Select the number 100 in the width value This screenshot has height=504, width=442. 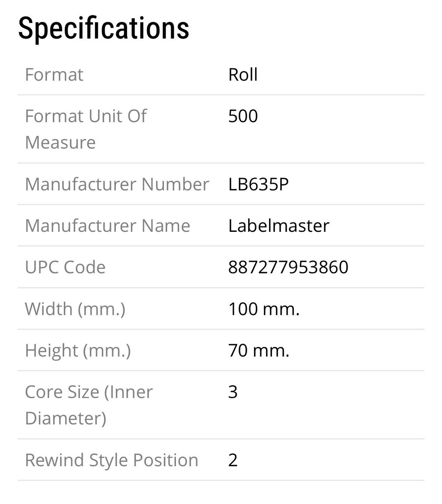click(243, 309)
